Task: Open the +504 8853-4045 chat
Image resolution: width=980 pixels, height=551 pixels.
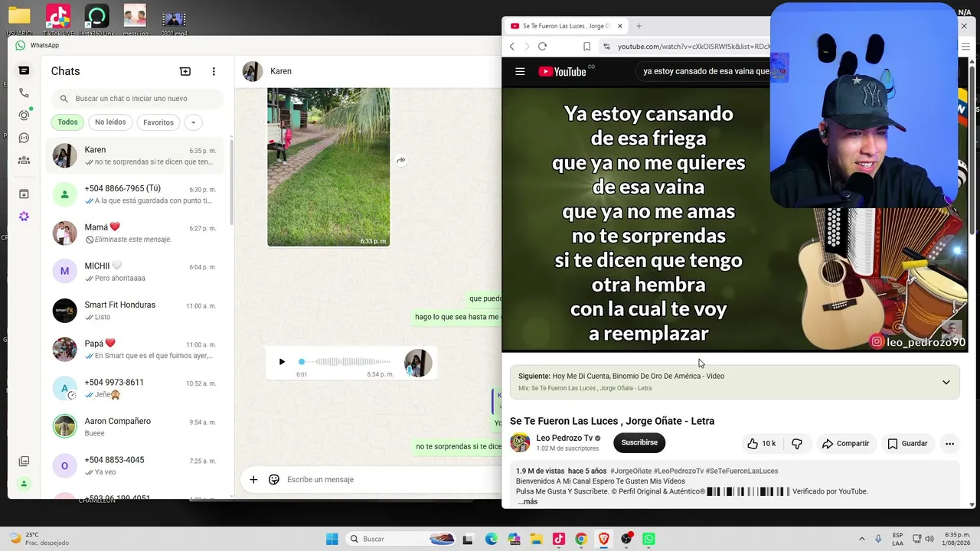Action: pyautogui.click(x=136, y=466)
